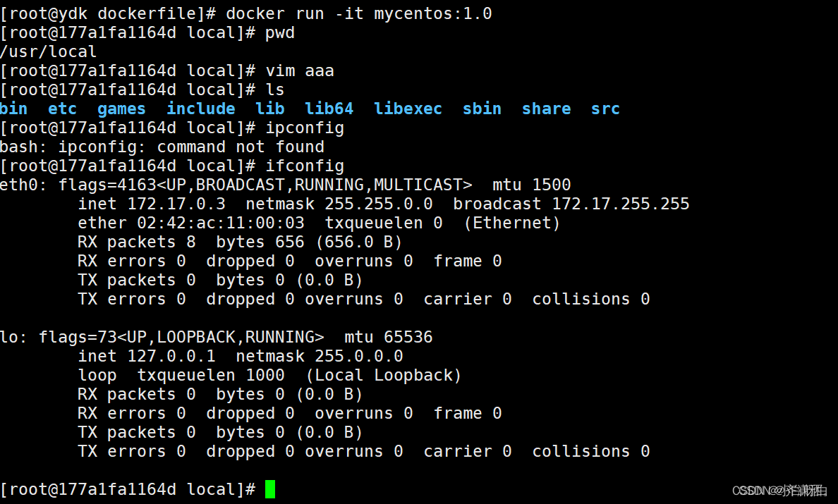The image size is (838, 504).
Task: Click the '/usr/local' output line
Action: pos(49,51)
